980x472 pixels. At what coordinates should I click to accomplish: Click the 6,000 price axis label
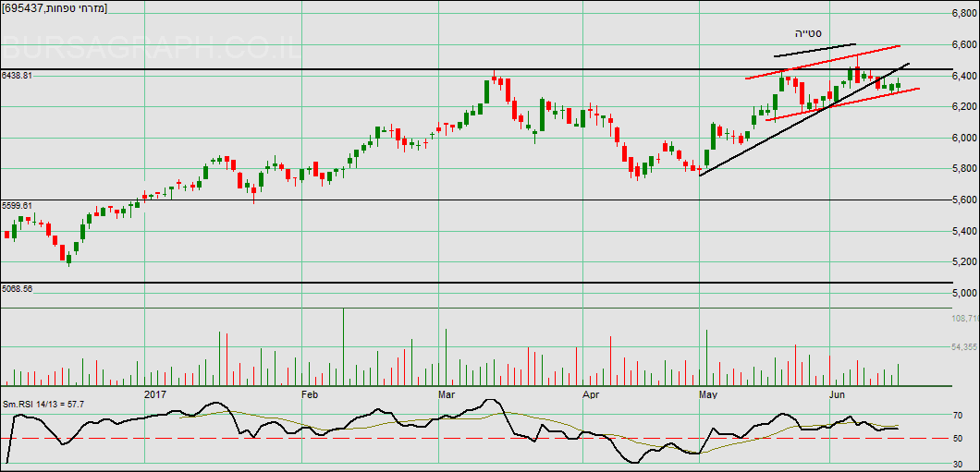coord(964,138)
